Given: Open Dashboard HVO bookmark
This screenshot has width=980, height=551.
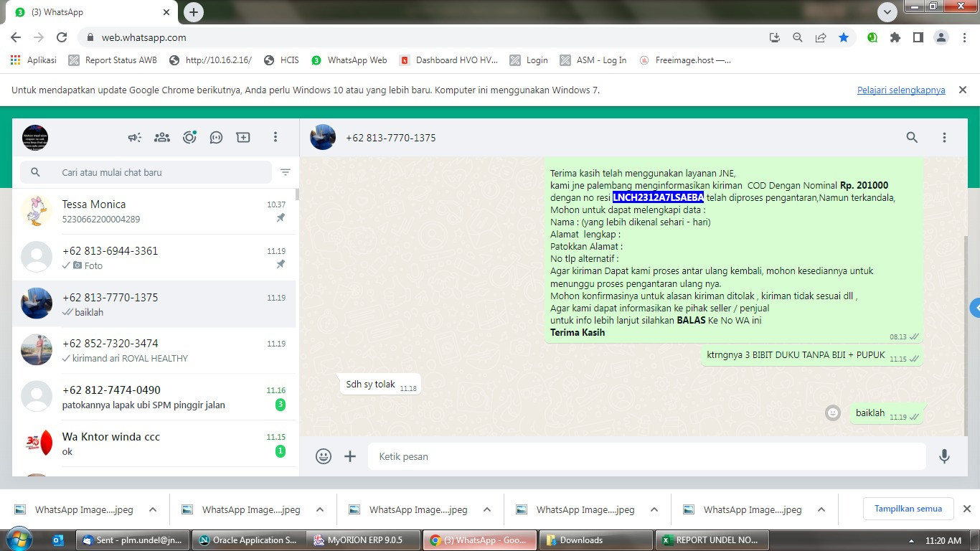Looking at the screenshot, I should [449, 60].
